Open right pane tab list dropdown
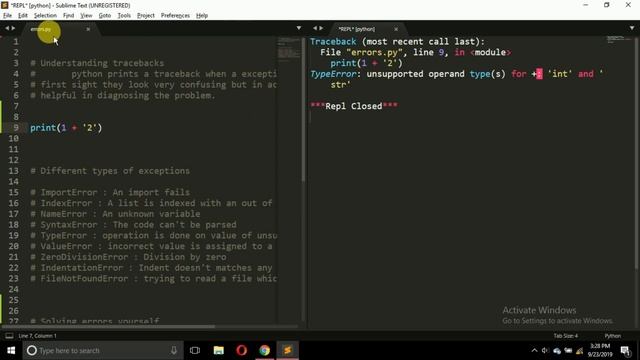The width and height of the screenshot is (640, 360). (632, 28)
